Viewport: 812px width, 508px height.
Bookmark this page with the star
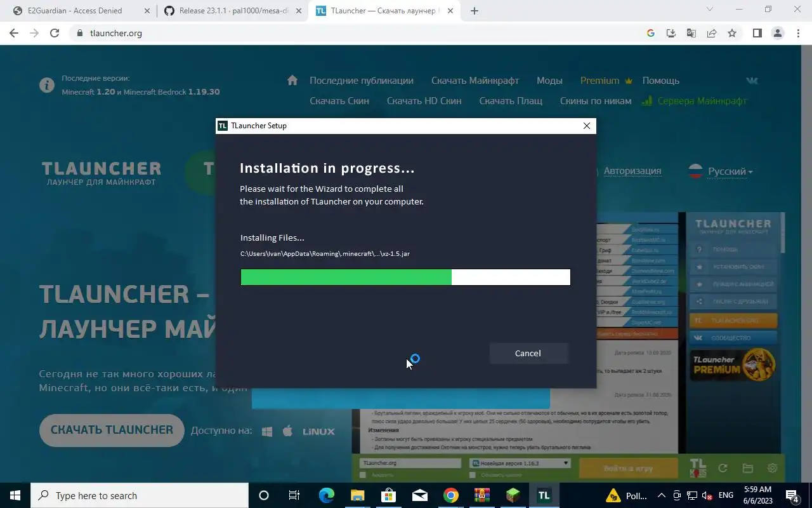click(732, 33)
